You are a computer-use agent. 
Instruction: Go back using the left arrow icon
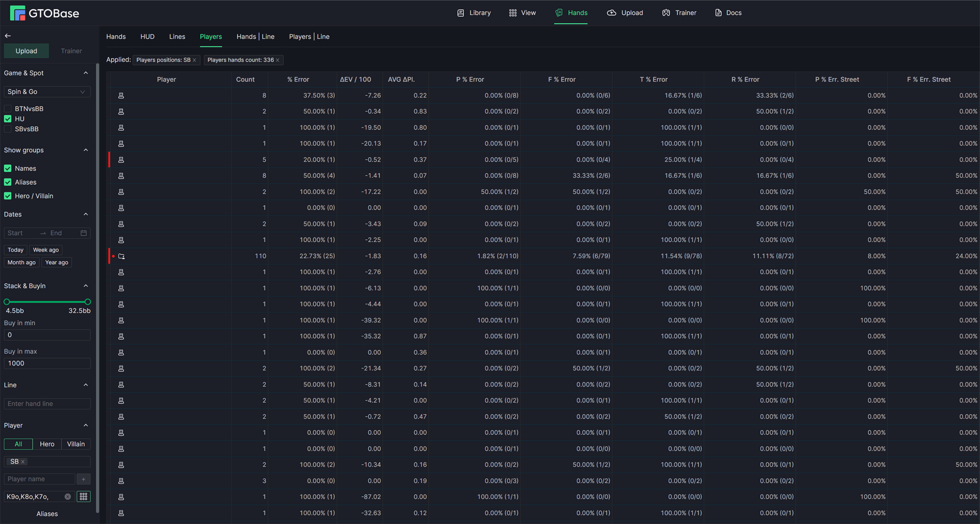[x=8, y=36]
